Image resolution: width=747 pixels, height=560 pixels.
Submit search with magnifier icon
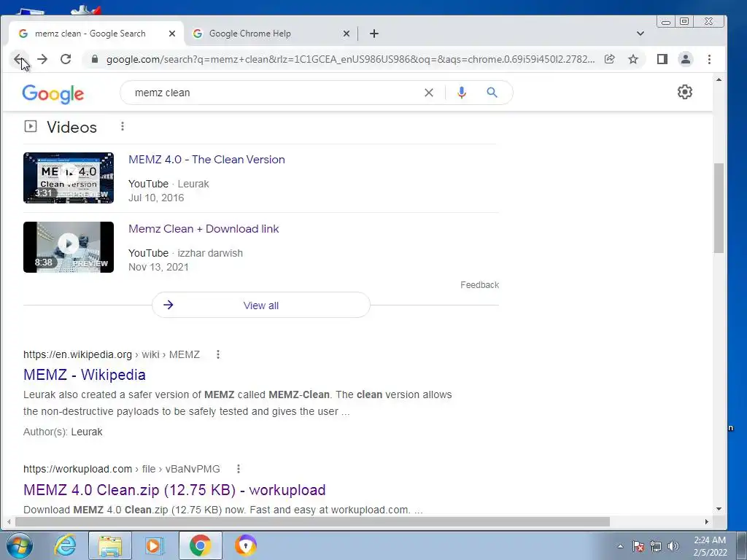(x=492, y=93)
